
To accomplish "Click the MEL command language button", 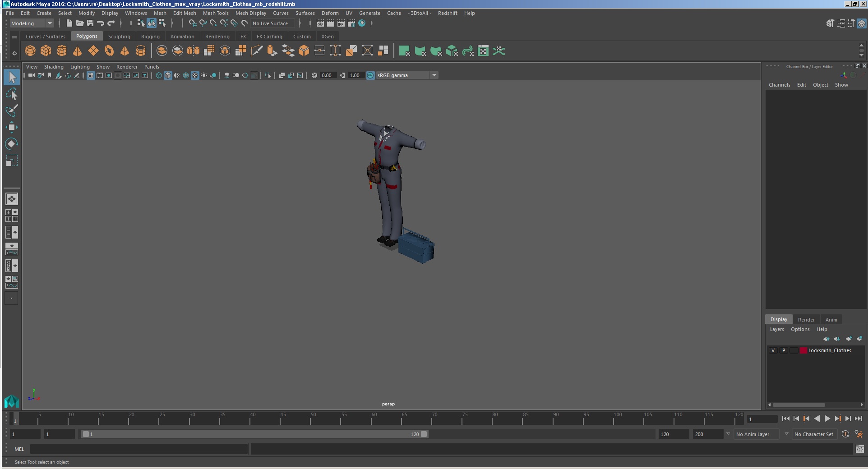I will pyautogui.click(x=19, y=449).
